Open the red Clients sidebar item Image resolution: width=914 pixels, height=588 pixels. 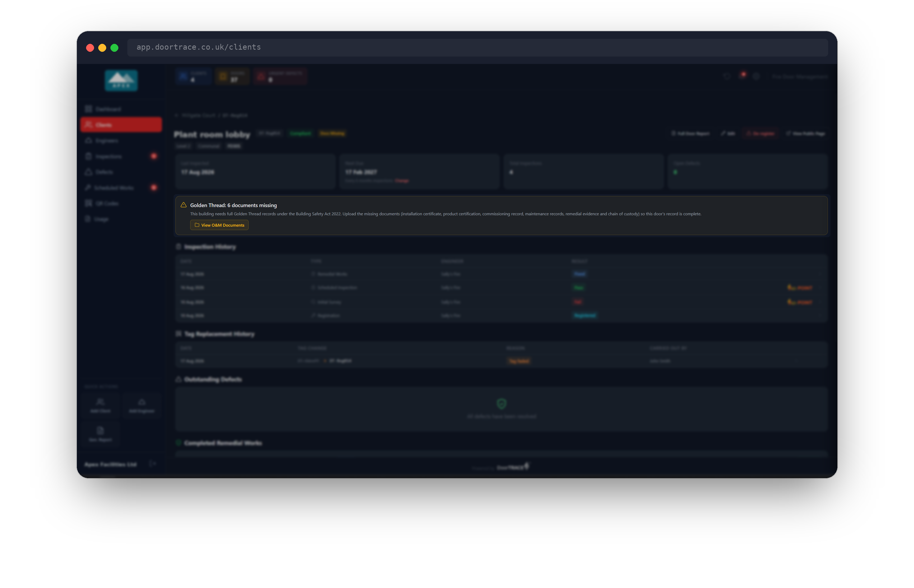[121, 125]
